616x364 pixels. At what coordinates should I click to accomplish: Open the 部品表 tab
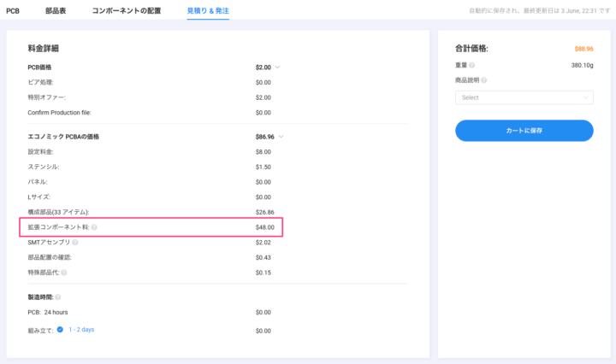coord(56,11)
